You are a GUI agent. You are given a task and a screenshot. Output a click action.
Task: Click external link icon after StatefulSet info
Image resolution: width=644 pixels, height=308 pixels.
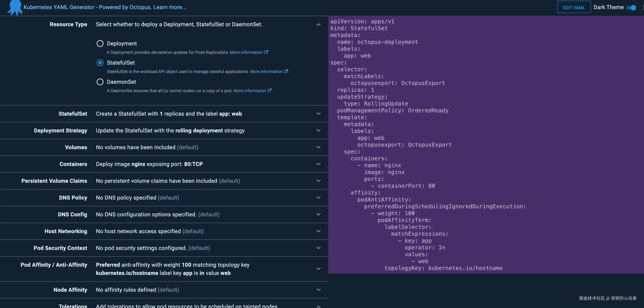coord(286,71)
